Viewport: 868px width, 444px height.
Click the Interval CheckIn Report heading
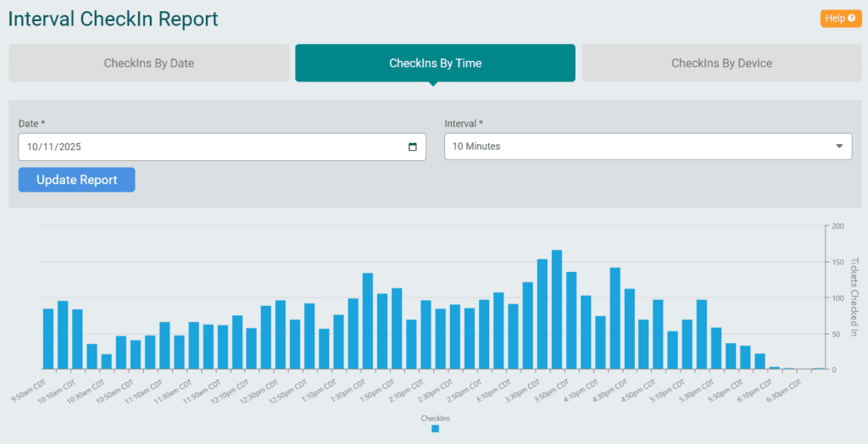(114, 19)
